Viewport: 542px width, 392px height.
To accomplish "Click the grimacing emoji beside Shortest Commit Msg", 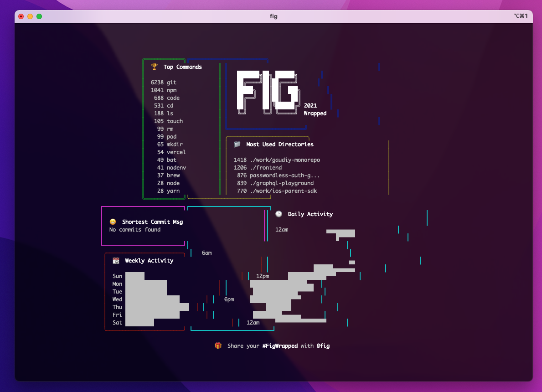I will click(x=113, y=222).
